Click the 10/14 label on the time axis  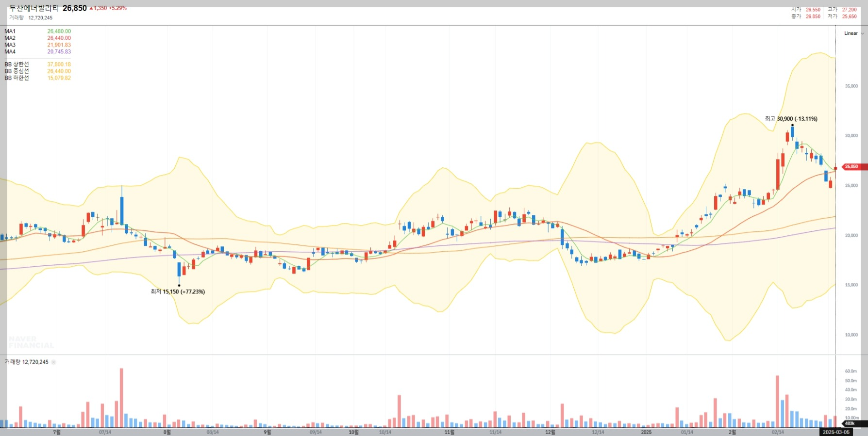tap(385, 432)
